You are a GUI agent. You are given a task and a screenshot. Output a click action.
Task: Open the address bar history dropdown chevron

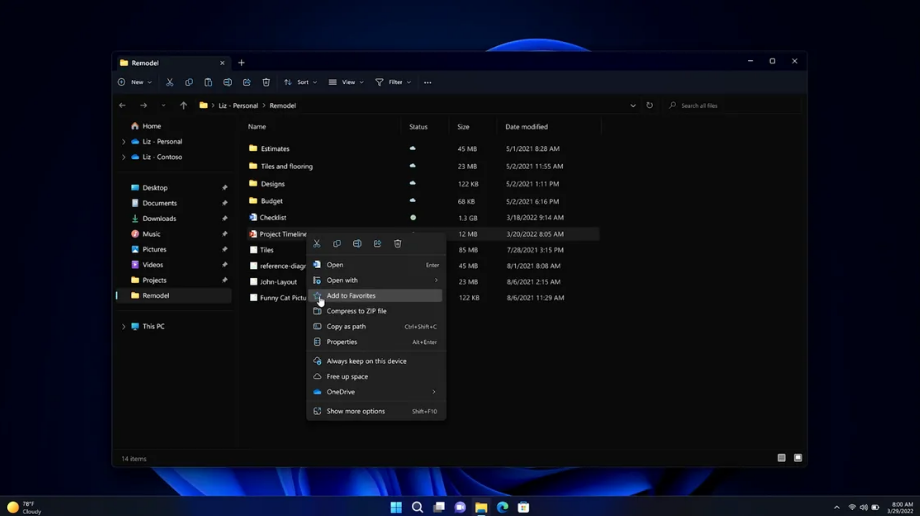pos(633,105)
